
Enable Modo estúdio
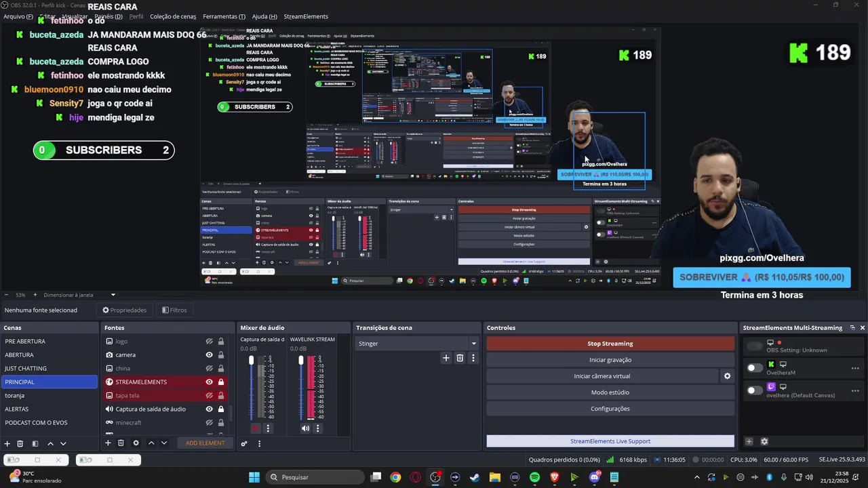[x=610, y=392]
